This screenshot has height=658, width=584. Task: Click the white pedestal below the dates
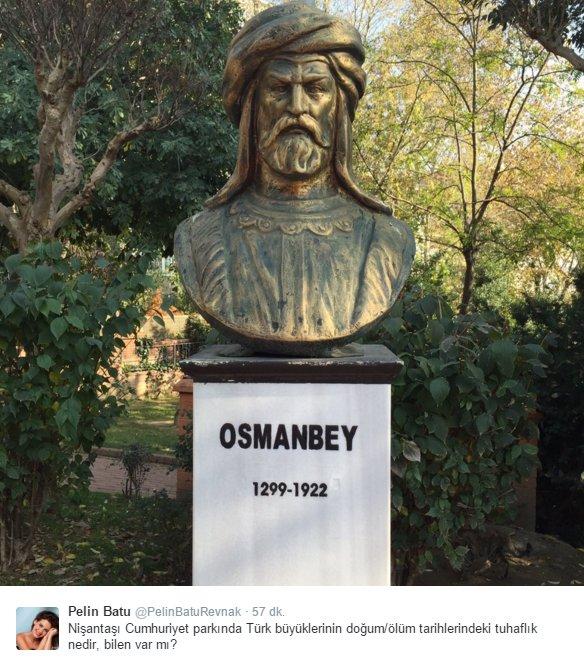pyautogui.click(x=292, y=541)
